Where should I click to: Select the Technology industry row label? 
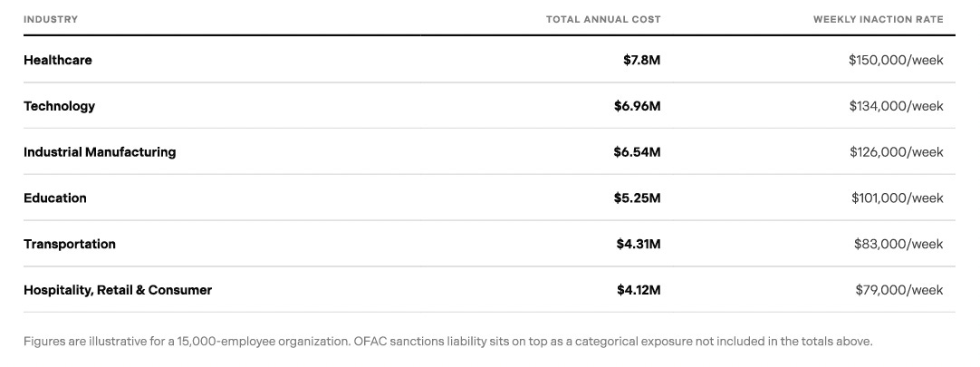tap(60, 106)
